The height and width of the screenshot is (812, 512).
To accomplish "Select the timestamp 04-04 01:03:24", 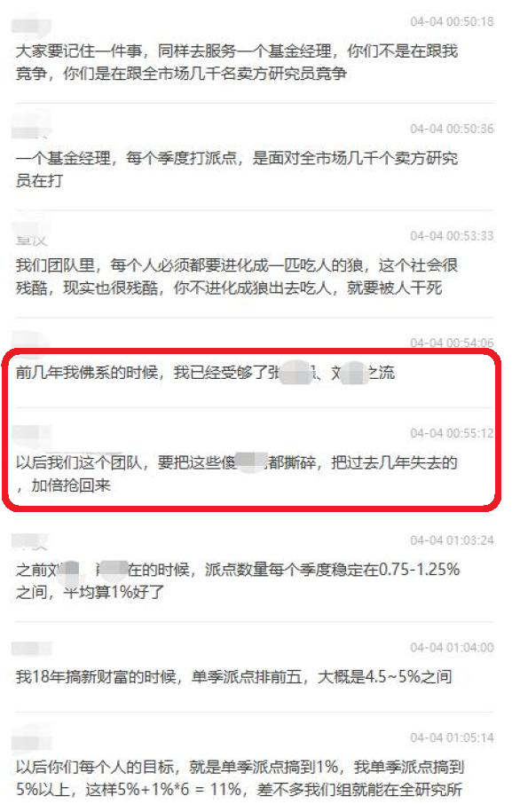I will [452, 540].
